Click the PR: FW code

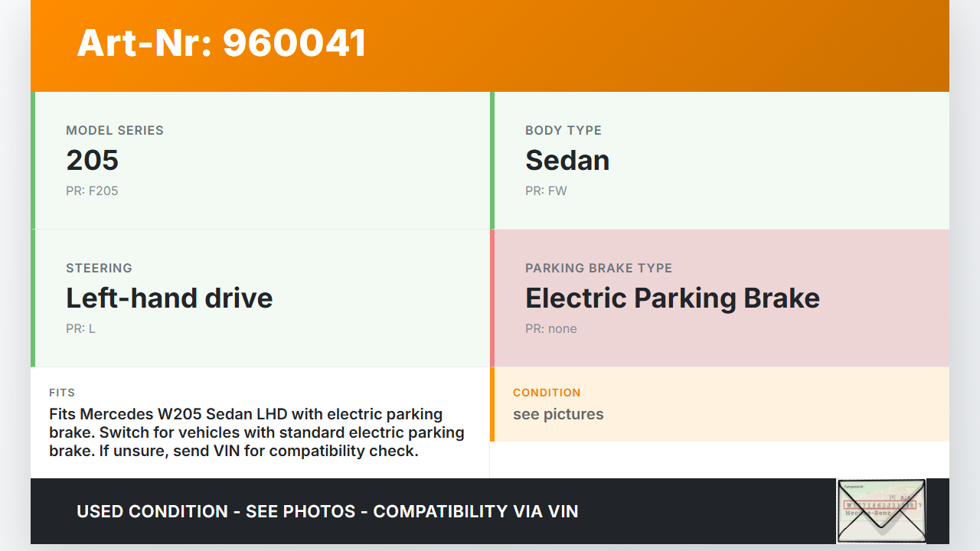546,191
